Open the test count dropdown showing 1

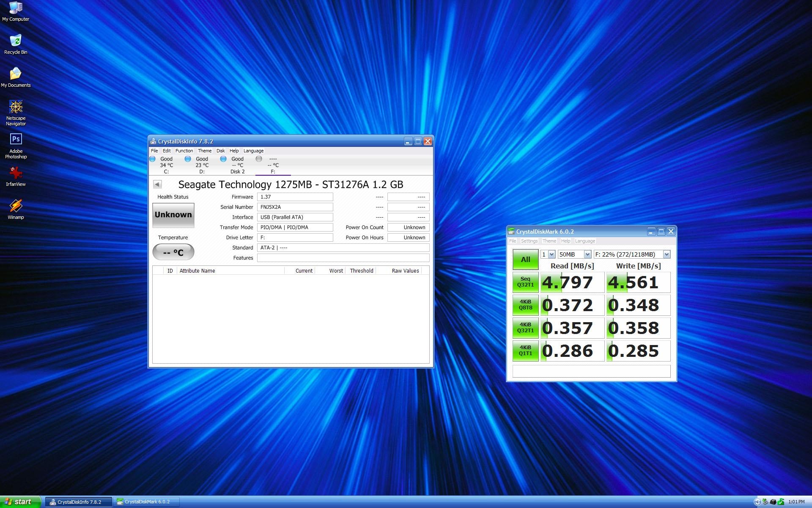tap(548, 254)
